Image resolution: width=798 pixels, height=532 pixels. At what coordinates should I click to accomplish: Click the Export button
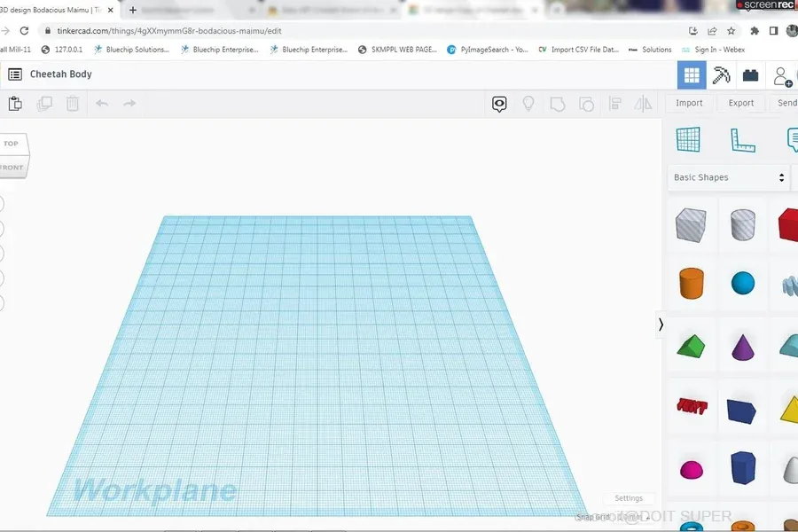click(741, 104)
